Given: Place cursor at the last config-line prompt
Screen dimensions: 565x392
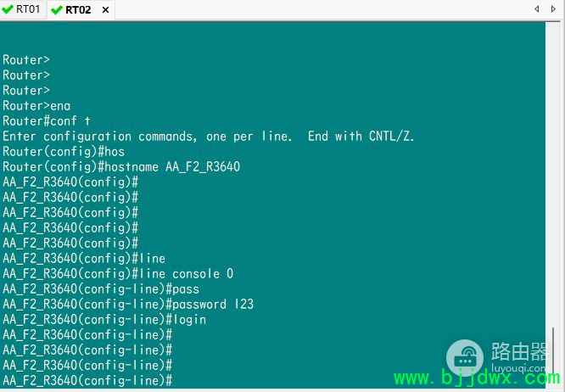Looking at the screenshot, I should pos(87,380).
